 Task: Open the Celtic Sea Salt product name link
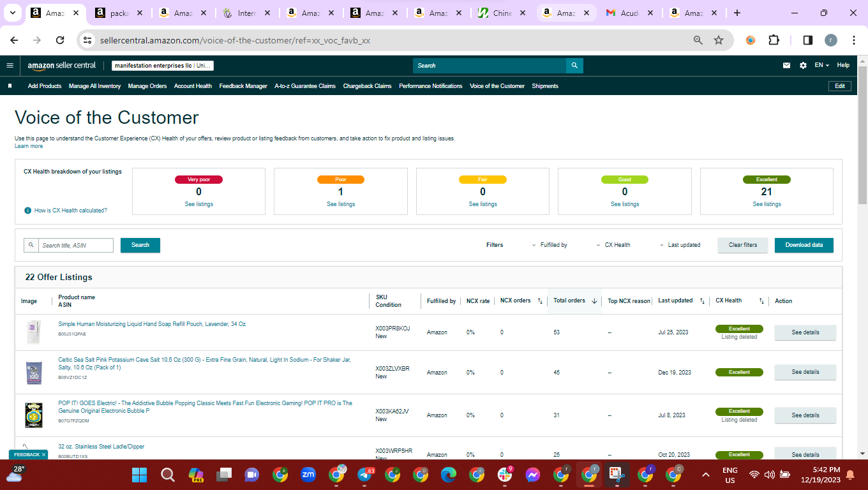[x=204, y=364]
